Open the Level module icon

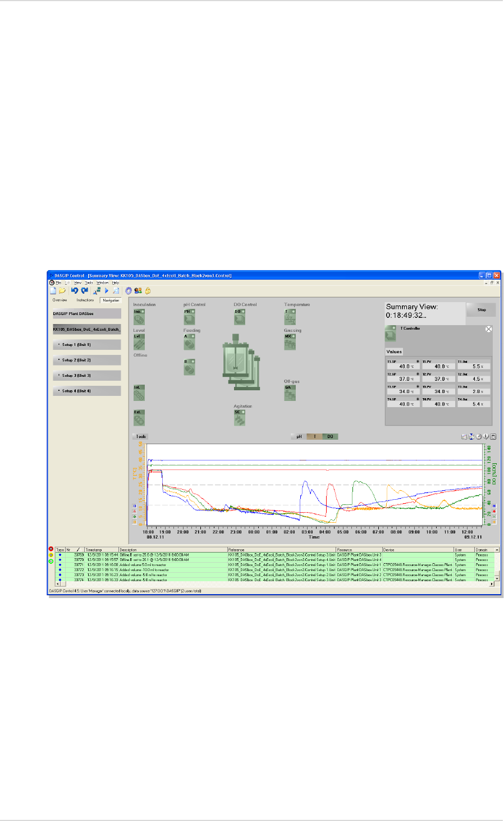[x=139, y=342]
